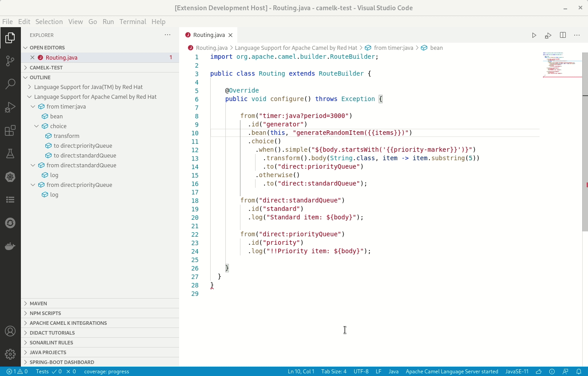Expand Language Support for Java(TM) outline node

pyautogui.click(x=30, y=87)
